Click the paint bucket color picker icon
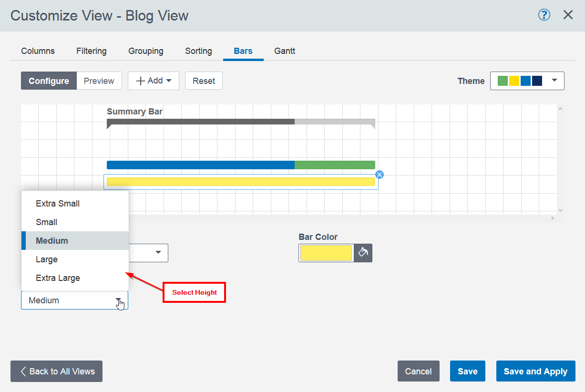Viewport: 585px width, 392px height. (363, 253)
